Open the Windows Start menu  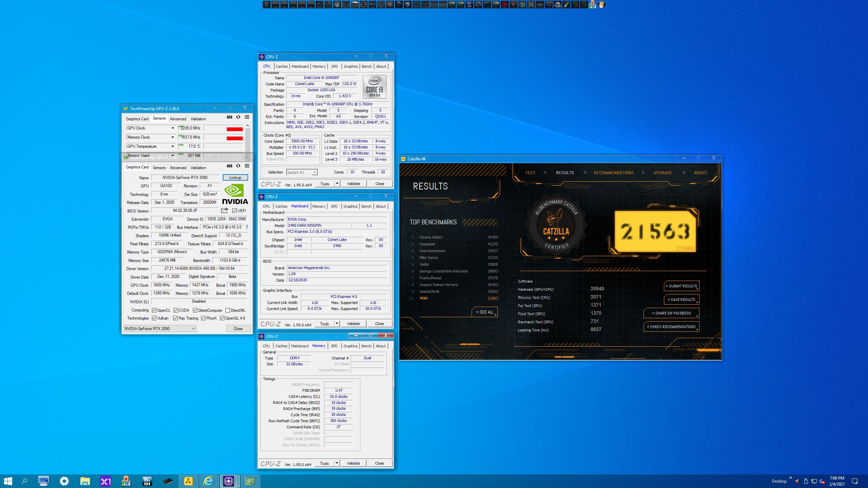point(8,481)
